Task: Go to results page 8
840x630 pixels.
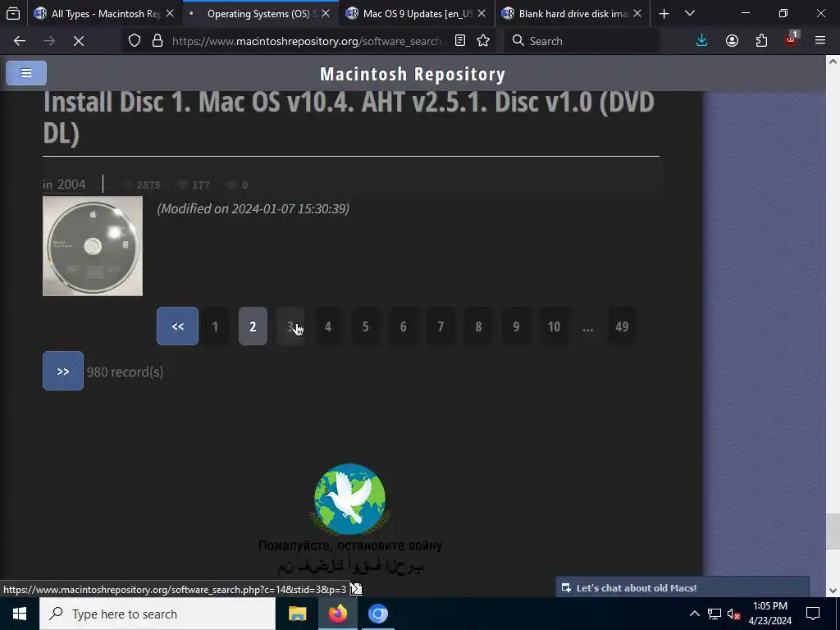Action: tap(478, 326)
